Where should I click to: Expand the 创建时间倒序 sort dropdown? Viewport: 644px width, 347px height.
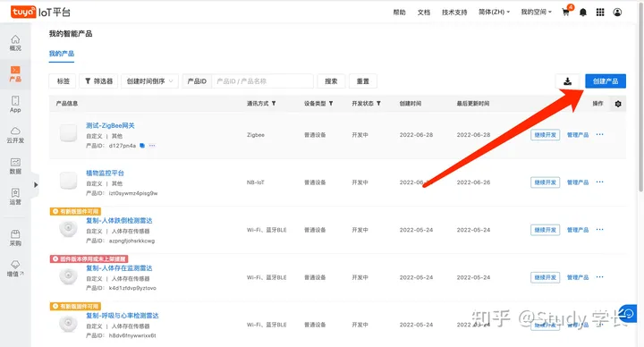[x=149, y=81]
